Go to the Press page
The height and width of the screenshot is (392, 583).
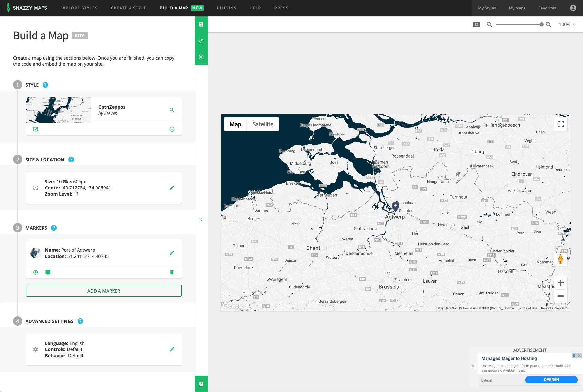pos(281,8)
